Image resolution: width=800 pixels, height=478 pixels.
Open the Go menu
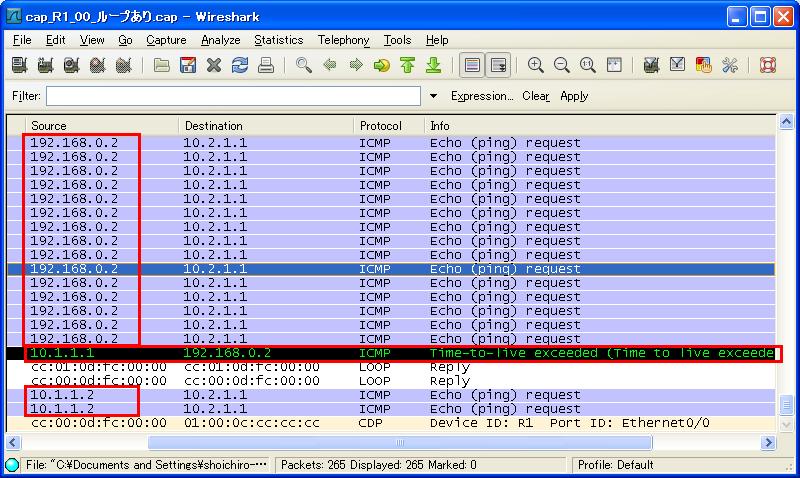point(125,40)
